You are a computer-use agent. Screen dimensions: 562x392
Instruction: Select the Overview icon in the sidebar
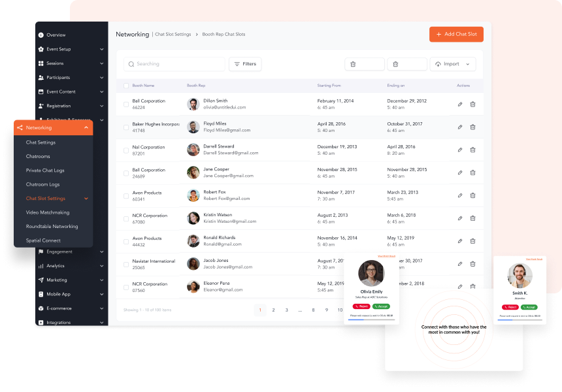pos(42,35)
